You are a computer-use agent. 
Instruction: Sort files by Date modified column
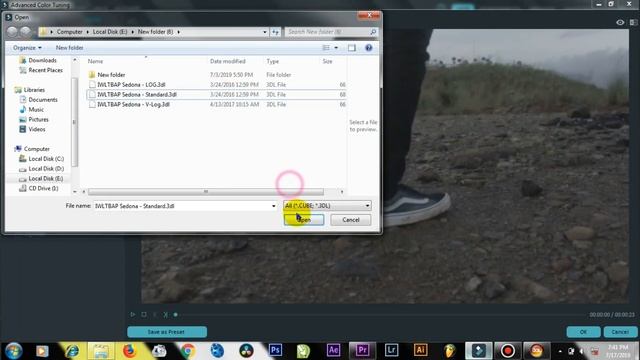point(228,61)
